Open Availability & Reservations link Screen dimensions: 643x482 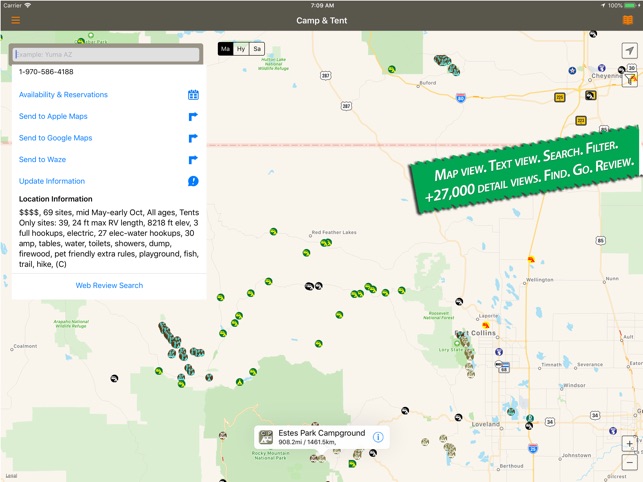tap(63, 95)
